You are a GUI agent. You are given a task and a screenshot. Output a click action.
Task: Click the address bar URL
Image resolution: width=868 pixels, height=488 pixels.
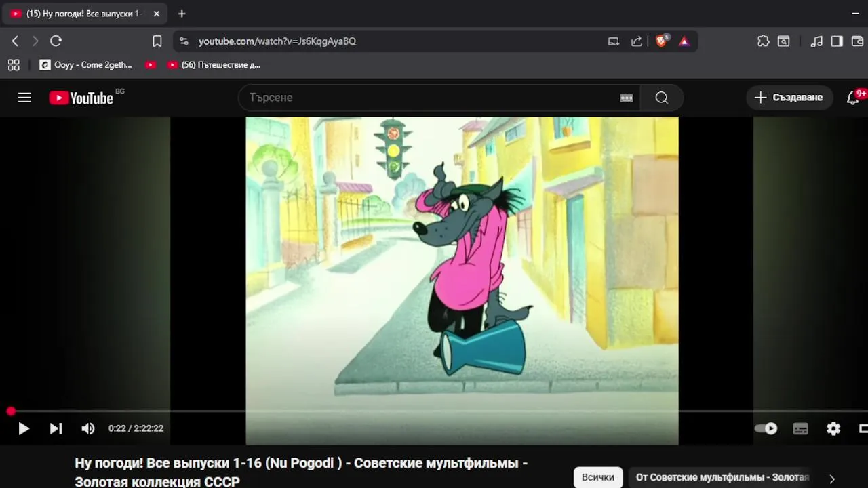tap(277, 41)
